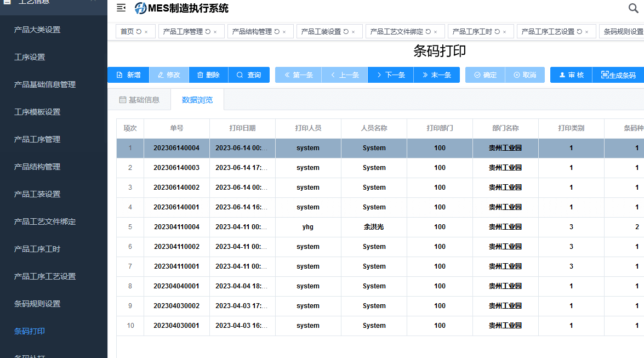Close the 产品结构管理 tab

pos(284,32)
